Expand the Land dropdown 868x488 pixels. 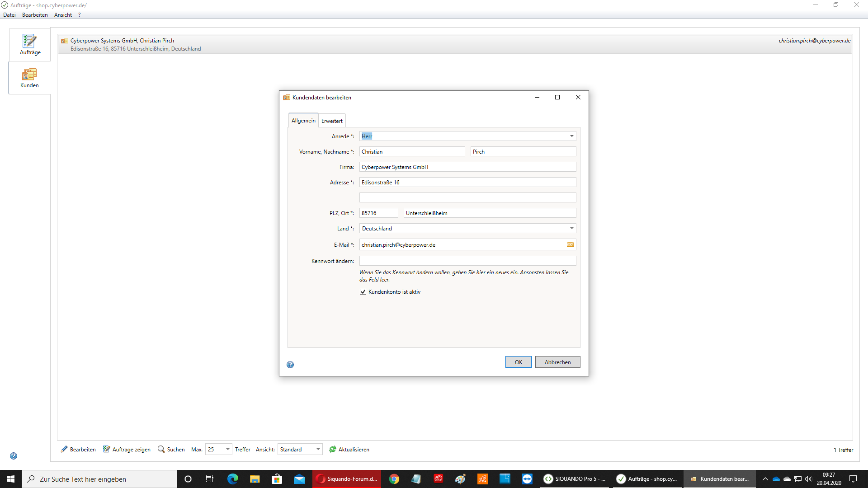(571, 228)
